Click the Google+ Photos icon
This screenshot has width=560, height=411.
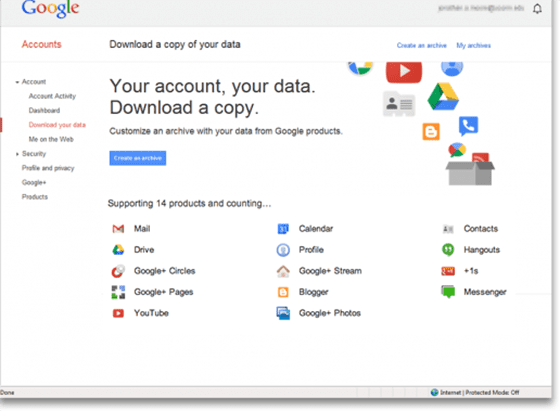283,313
